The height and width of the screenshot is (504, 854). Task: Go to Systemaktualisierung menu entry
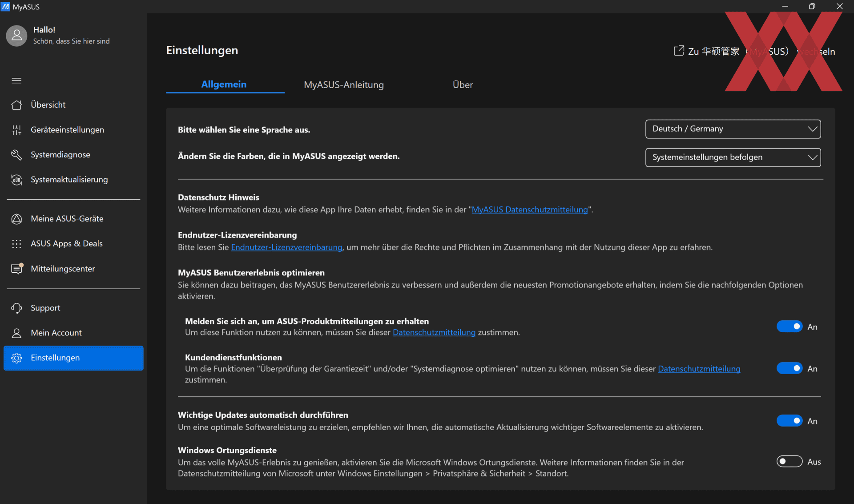pyautogui.click(x=73, y=180)
